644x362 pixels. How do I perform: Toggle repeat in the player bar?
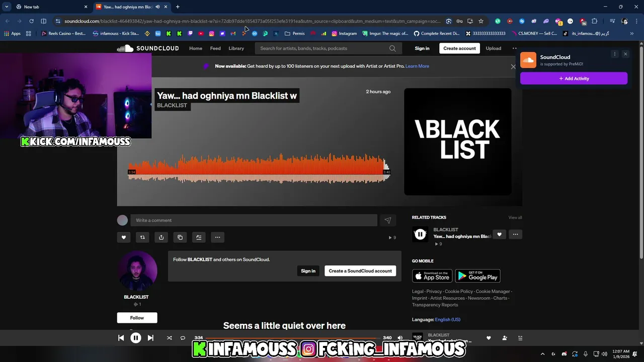tap(183, 338)
